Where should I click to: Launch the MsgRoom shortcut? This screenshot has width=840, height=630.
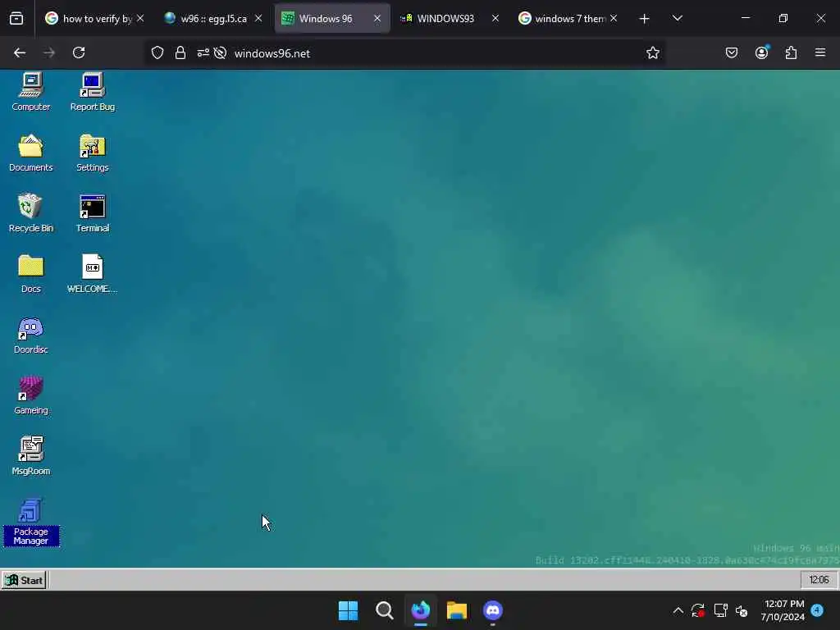[30, 456]
